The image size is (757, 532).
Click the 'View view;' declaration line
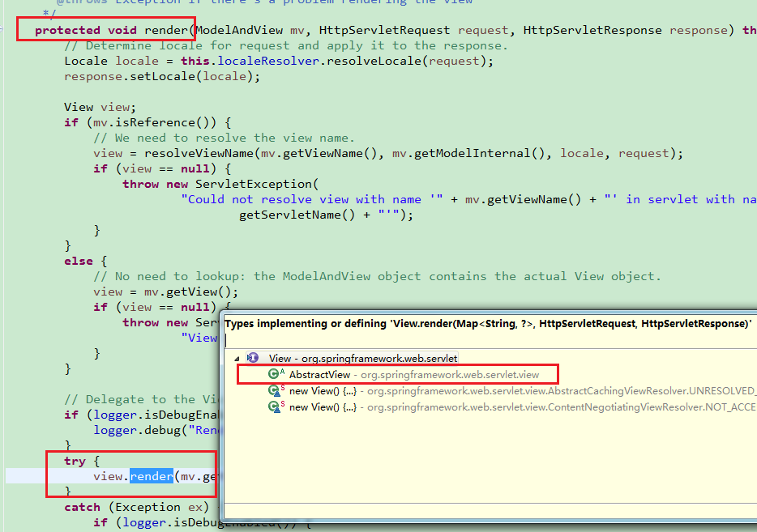click(x=101, y=107)
